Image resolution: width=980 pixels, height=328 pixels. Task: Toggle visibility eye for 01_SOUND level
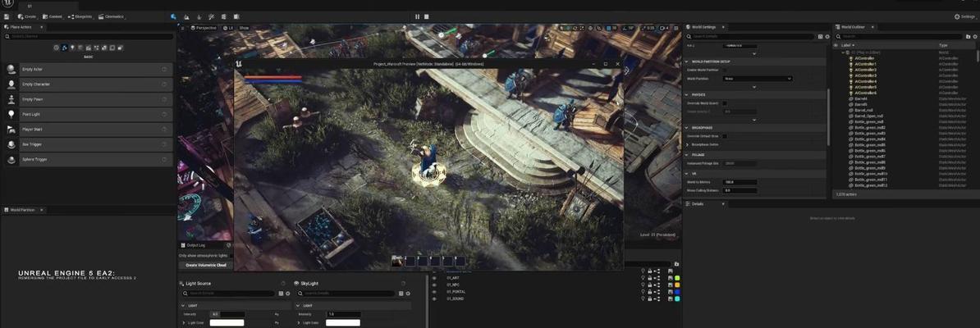434,298
